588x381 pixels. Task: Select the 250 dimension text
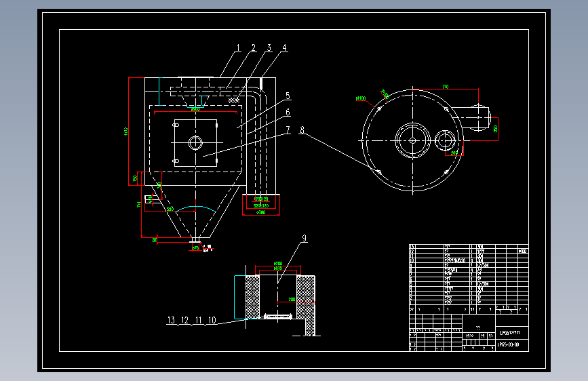(x=495, y=129)
